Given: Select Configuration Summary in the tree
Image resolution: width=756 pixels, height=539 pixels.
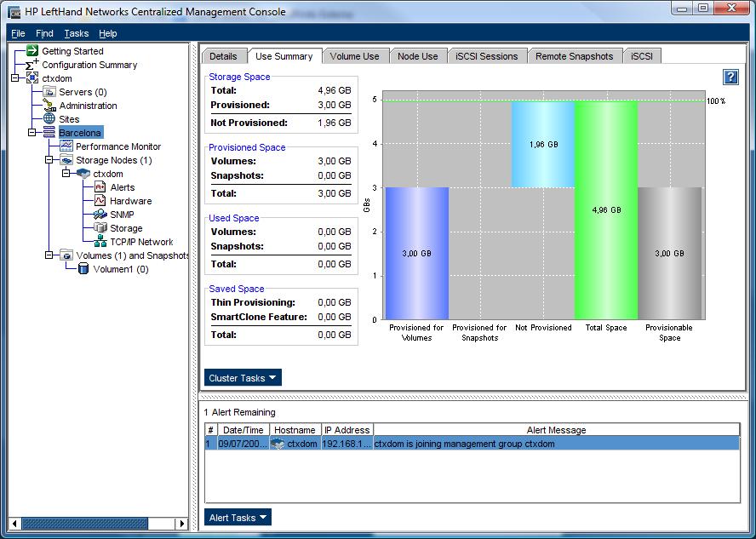Looking at the screenshot, I should point(89,65).
